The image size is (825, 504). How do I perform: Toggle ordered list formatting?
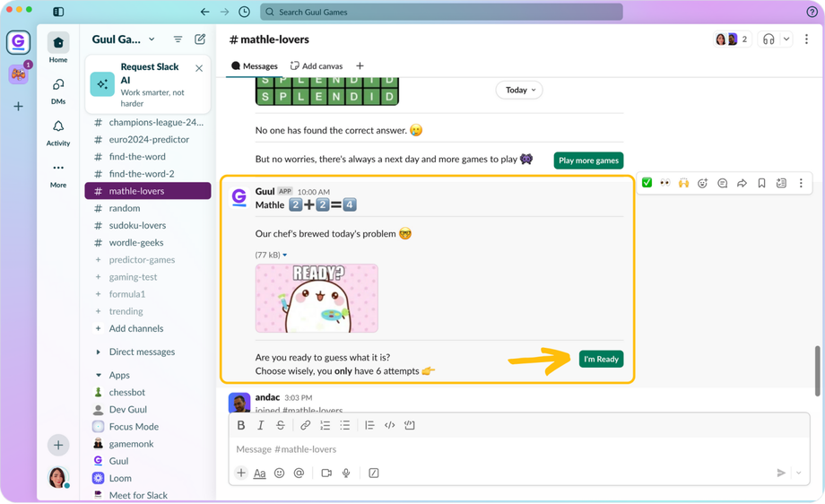326,425
